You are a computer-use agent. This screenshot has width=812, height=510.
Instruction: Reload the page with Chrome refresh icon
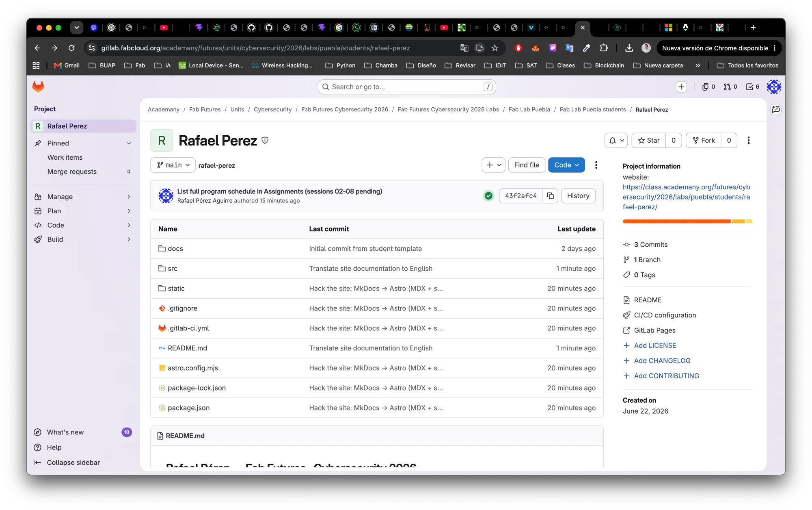(x=71, y=48)
